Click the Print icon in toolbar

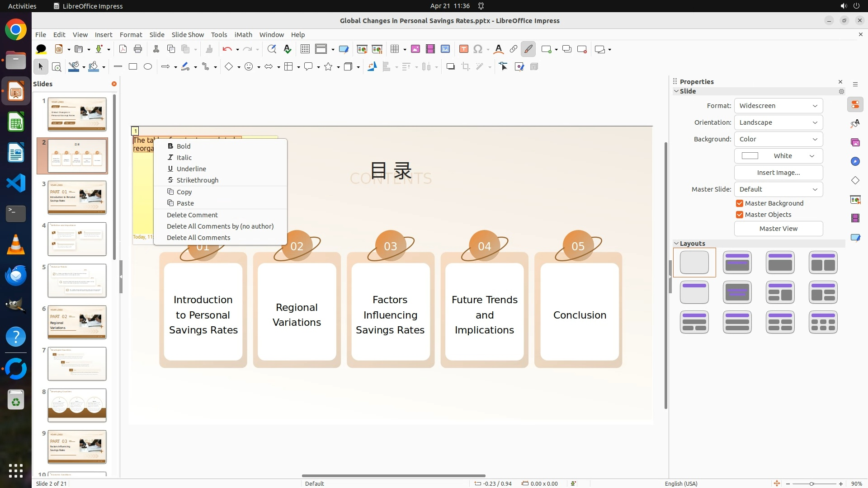pos(138,49)
